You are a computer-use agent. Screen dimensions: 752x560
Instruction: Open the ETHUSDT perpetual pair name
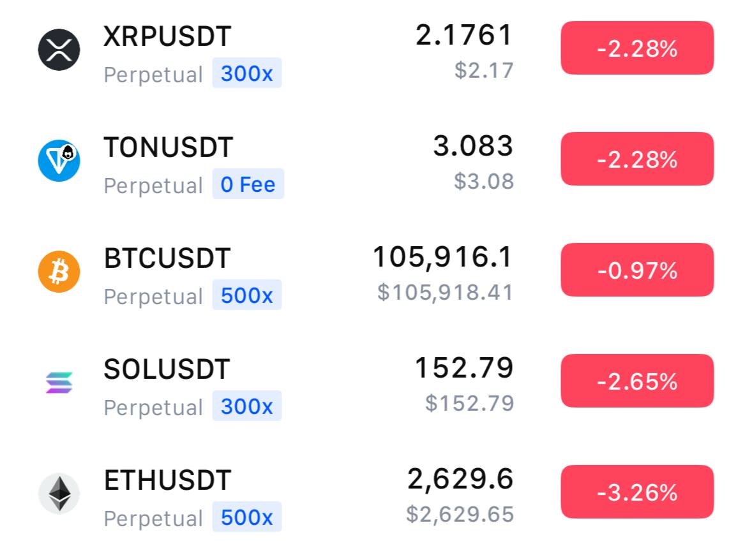[167, 480]
